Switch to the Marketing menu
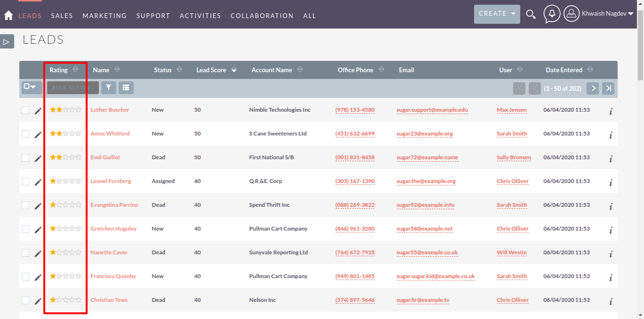The width and height of the screenshot is (644, 319). 105,15
